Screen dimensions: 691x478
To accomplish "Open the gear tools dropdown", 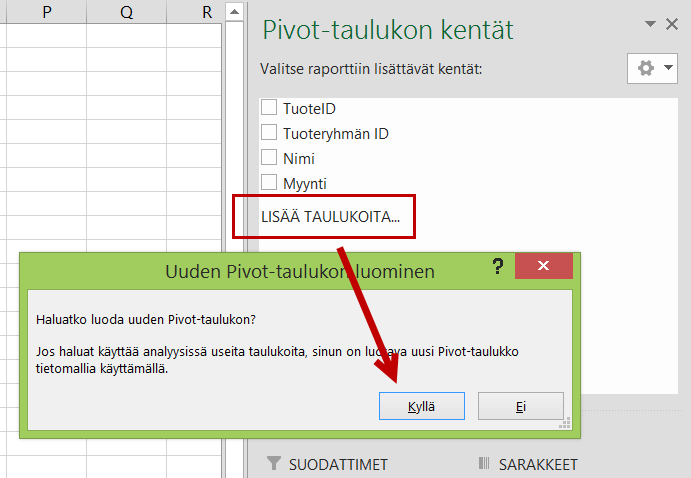I will click(x=652, y=68).
